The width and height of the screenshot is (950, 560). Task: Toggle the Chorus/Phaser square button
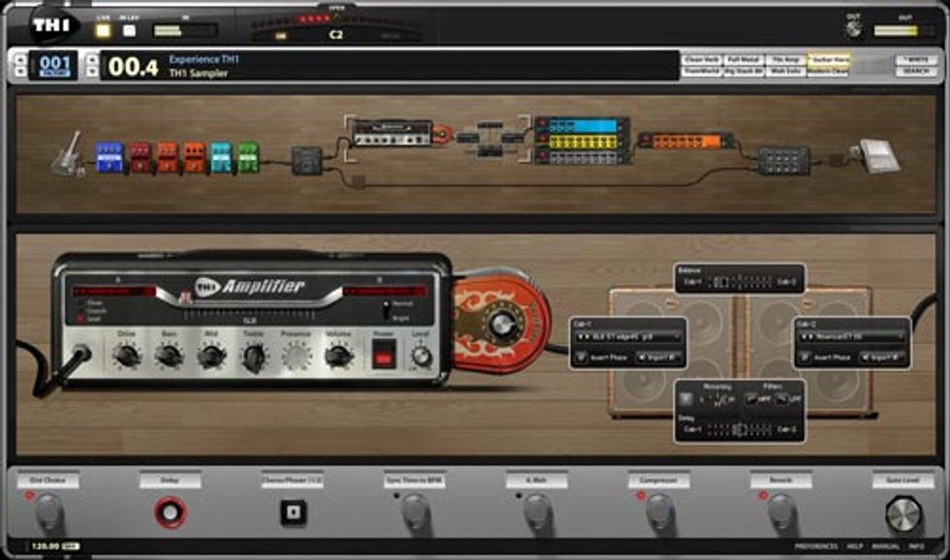point(293,513)
